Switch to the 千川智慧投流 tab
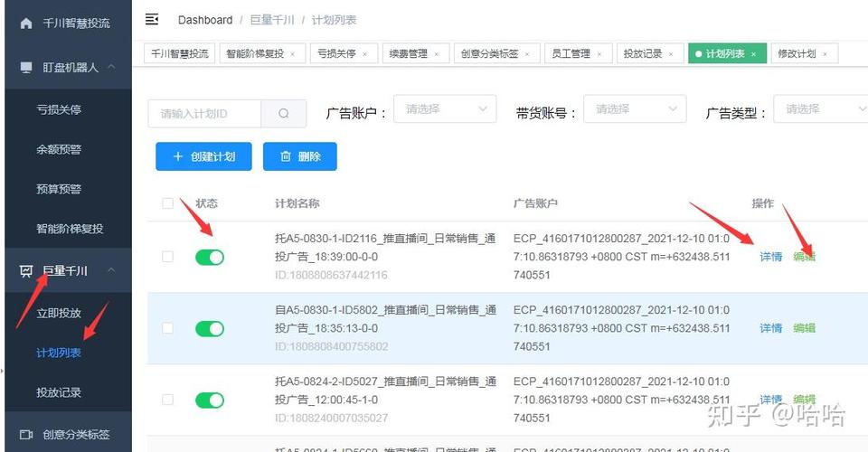The height and width of the screenshot is (452, 868). pyautogui.click(x=179, y=53)
